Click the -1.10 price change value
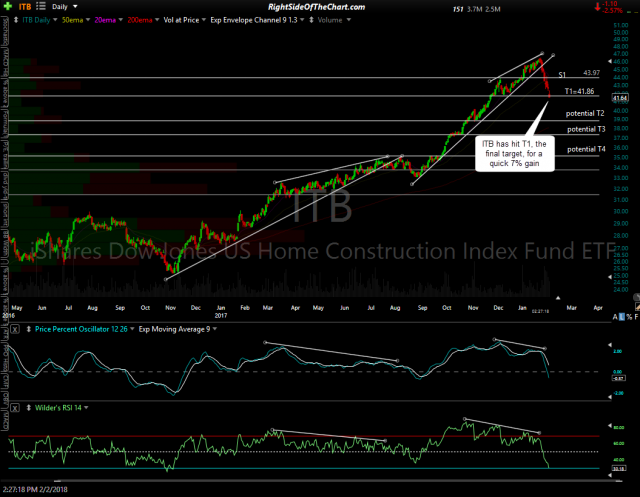Image resolution: width=640 pixels, height=497 pixels. [x=611, y=4]
